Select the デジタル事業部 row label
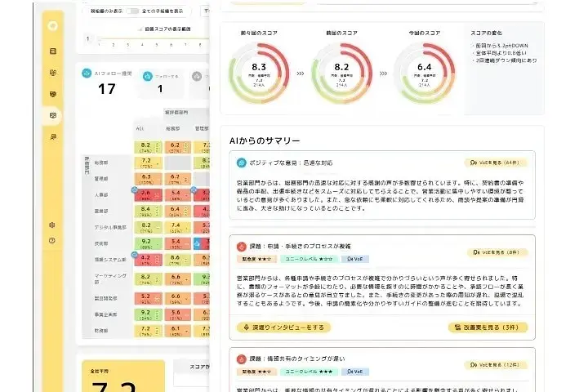The image size is (588, 392). 110,228
